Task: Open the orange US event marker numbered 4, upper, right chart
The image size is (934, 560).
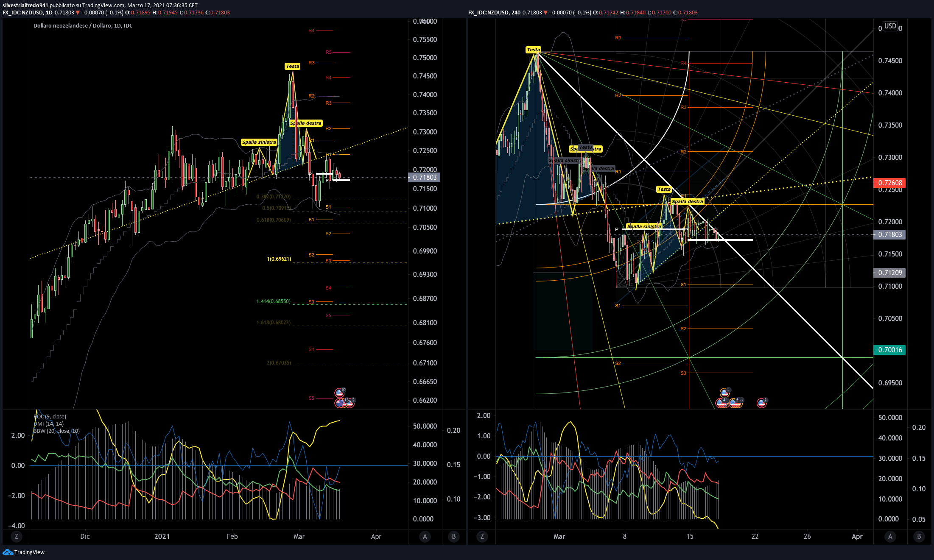Action: (x=725, y=393)
